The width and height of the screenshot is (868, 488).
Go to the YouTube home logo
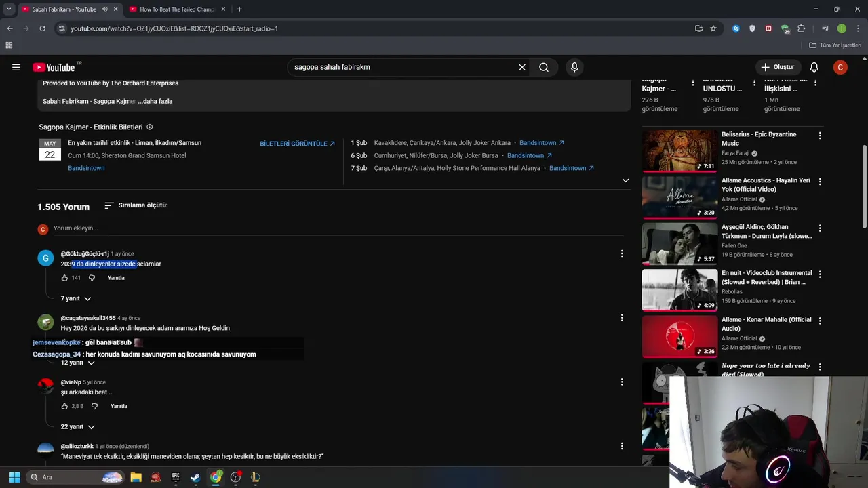click(54, 67)
